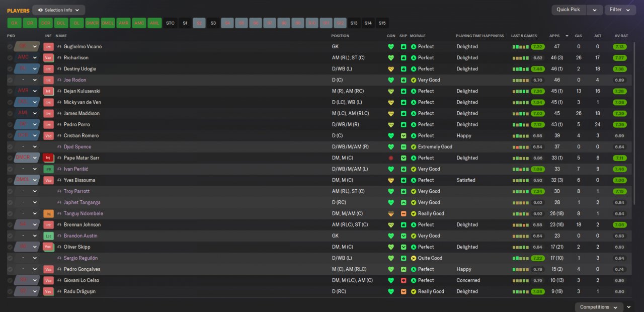Toggle the picked checkbox for Brennan Johnson
Screen dimensions: 644x312
[x=10, y=225]
